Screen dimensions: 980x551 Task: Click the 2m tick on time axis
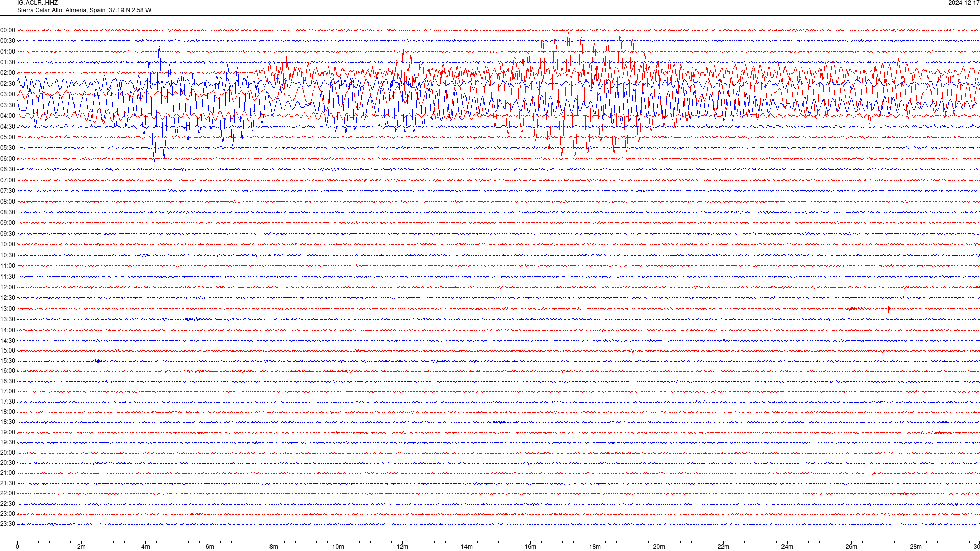[82, 547]
